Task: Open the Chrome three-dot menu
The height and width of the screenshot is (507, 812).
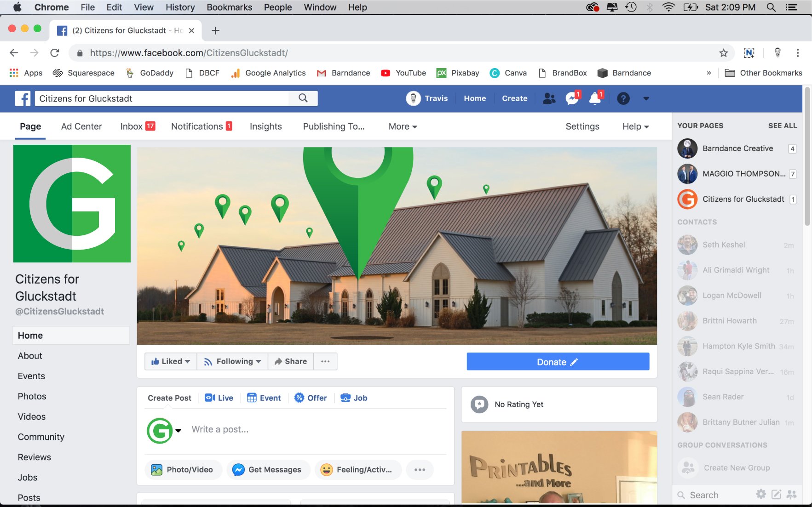Action: coord(798,53)
